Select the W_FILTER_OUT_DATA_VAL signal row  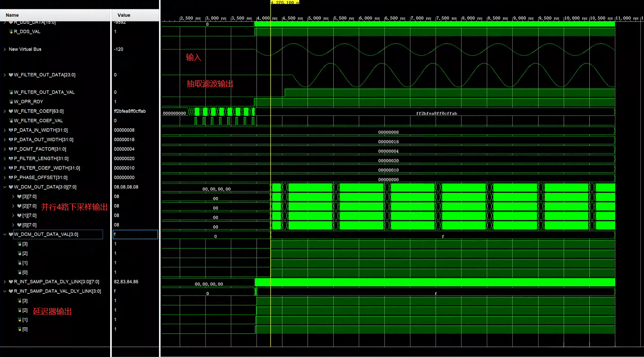pyautogui.click(x=44, y=93)
